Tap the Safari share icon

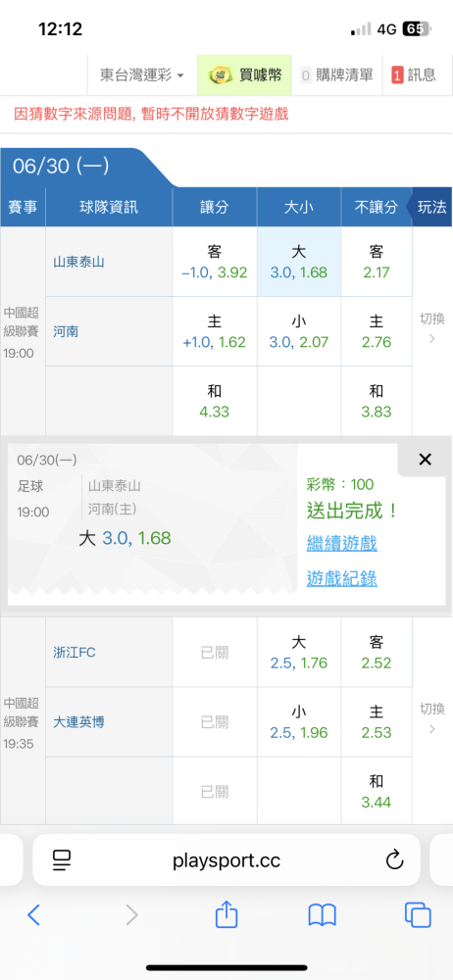(226, 913)
